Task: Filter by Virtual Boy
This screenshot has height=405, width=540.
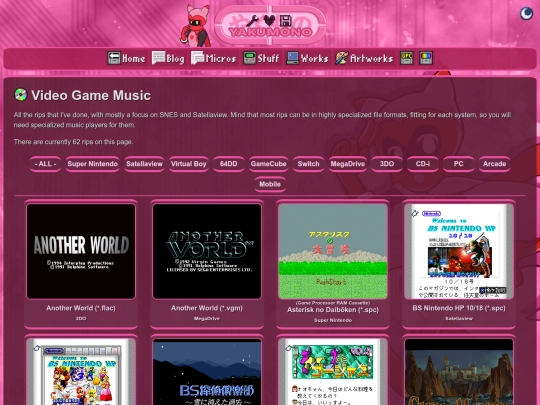Action: [189, 164]
